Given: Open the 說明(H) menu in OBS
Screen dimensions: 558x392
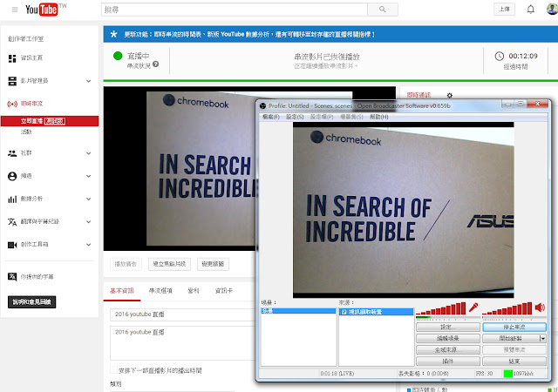Looking at the screenshot, I should pos(379,117).
